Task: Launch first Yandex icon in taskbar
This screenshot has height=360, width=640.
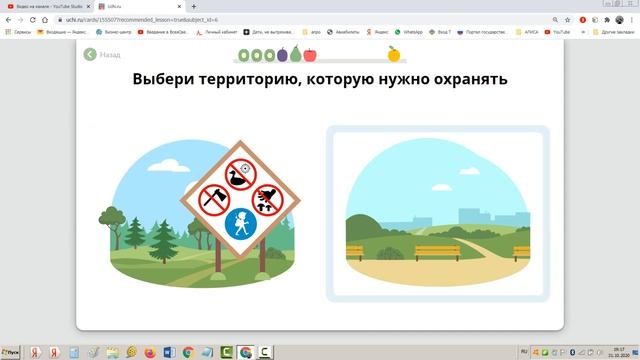Action: coord(36,352)
